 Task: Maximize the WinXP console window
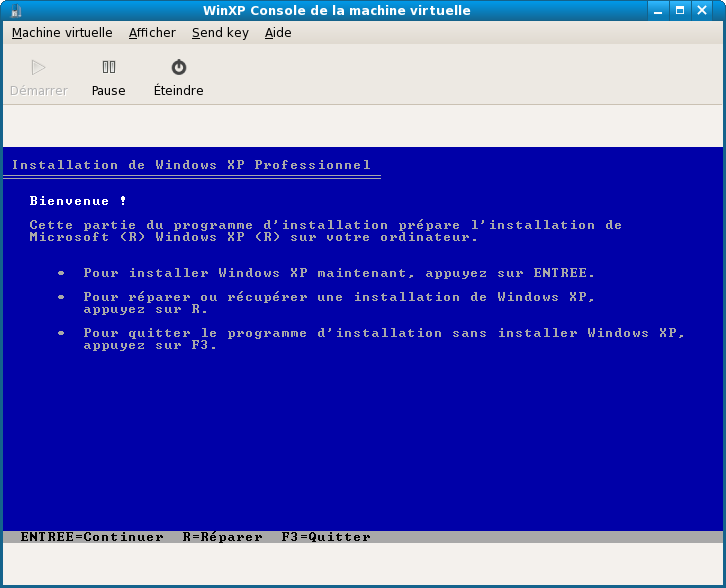click(x=680, y=10)
